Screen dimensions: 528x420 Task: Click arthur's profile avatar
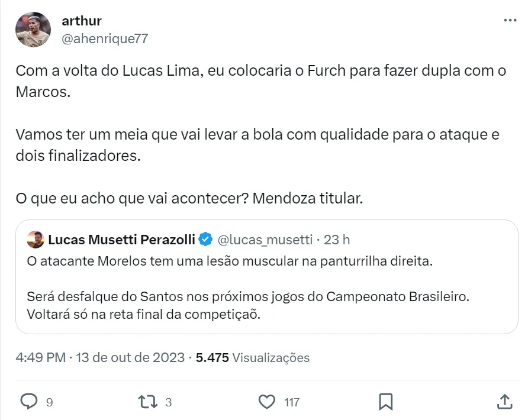point(33,30)
